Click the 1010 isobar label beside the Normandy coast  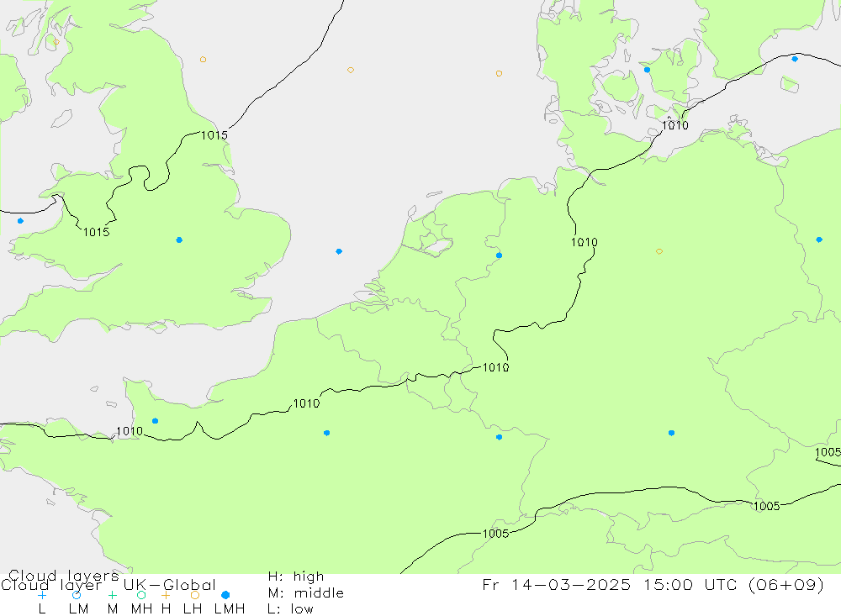tap(130, 431)
